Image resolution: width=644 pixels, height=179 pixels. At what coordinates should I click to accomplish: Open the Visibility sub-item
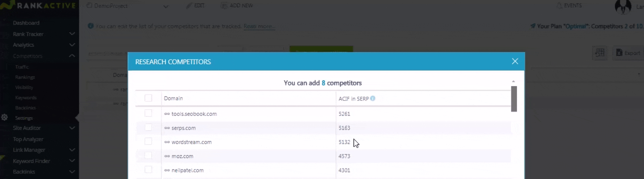coord(24,87)
